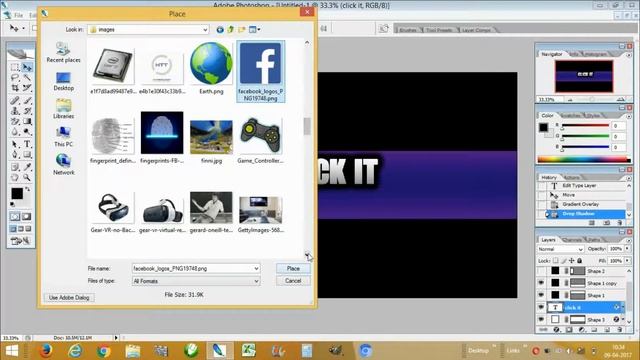This screenshot has height=360, width=640.
Task: Open Desktop in dialog sidebar
Action: 64,81
